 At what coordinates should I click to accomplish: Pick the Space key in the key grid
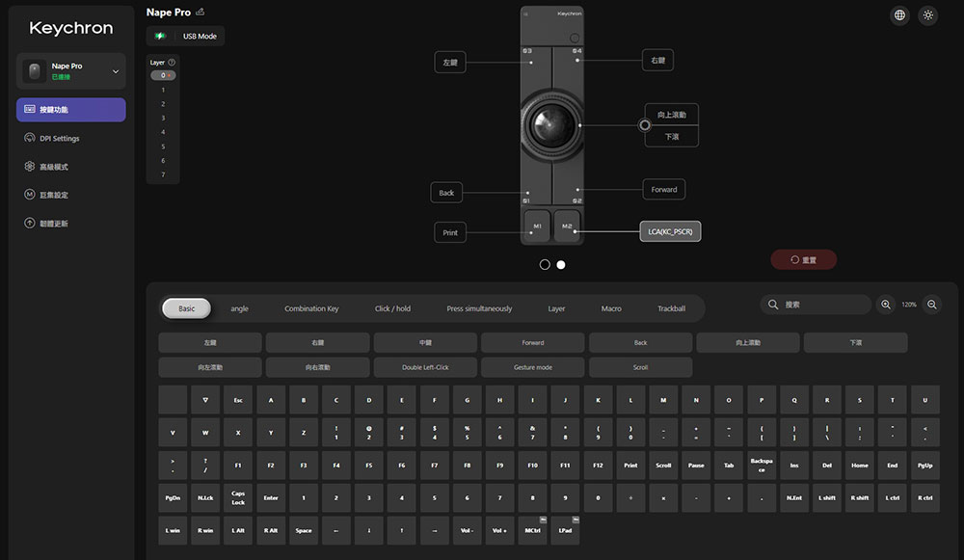tap(304, 530)
